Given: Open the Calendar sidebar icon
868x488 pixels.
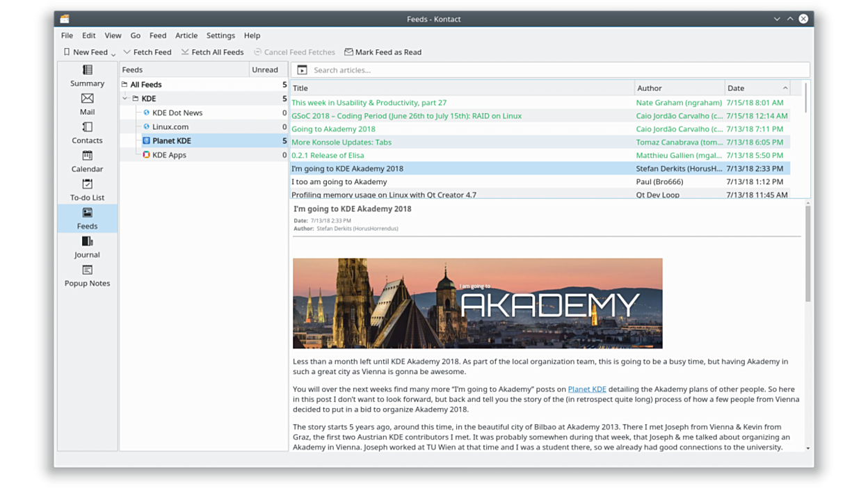Looking at the screenshot, I should point(87,161).
